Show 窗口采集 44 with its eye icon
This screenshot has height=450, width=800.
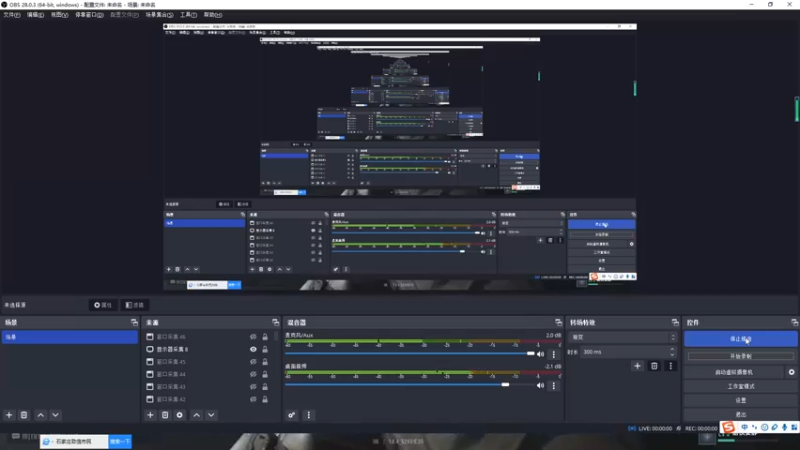[x=253, y=374]
